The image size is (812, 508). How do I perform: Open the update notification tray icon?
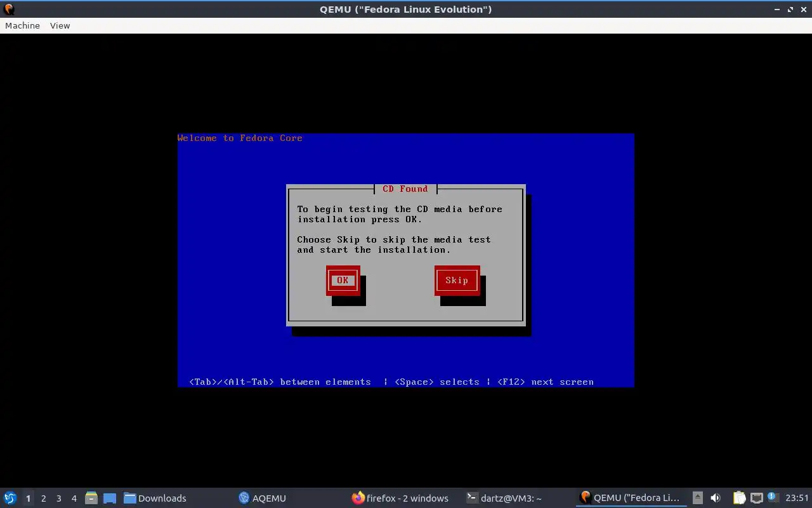[773, 497]
